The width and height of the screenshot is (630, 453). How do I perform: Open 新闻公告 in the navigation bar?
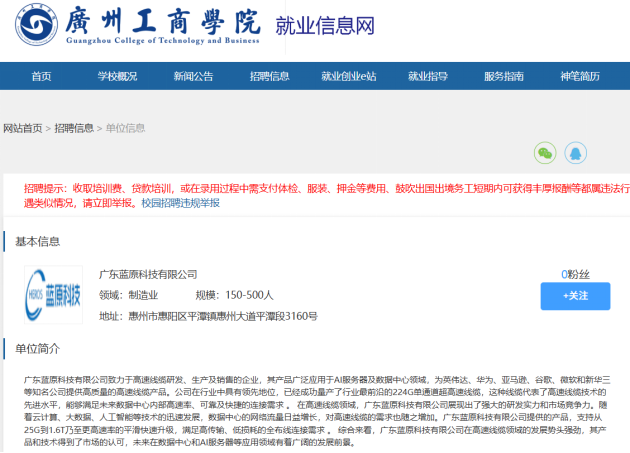pyautogui.click(x=193, y=76)
